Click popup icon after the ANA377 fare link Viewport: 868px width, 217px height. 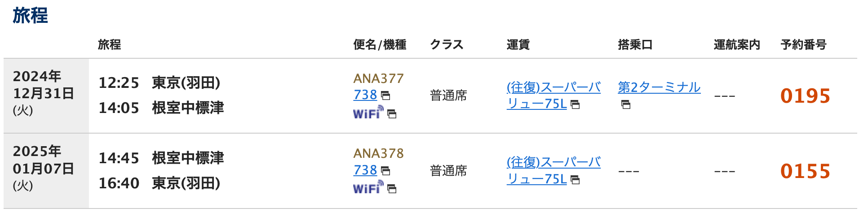(x=575, y=104)
